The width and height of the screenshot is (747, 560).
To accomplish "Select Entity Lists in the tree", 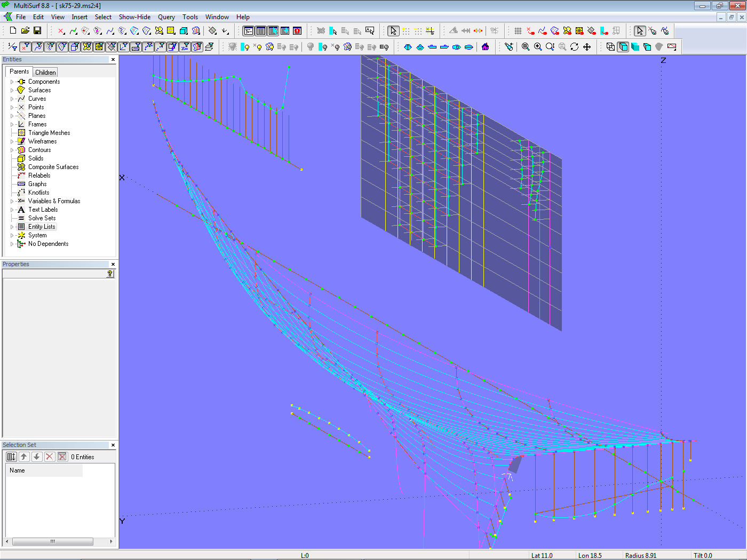I will click(42, 227).
